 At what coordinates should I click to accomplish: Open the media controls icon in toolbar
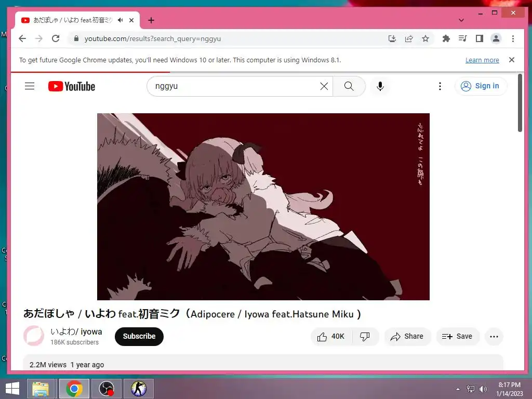click(463, 38)
